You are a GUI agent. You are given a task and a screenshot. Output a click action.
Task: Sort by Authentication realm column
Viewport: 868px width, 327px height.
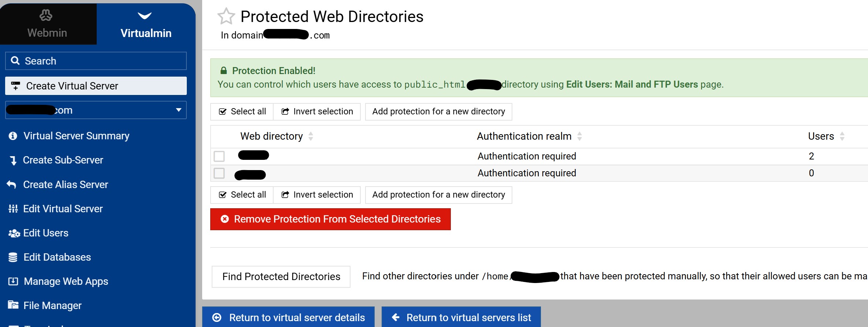click(x=524, y=136)
